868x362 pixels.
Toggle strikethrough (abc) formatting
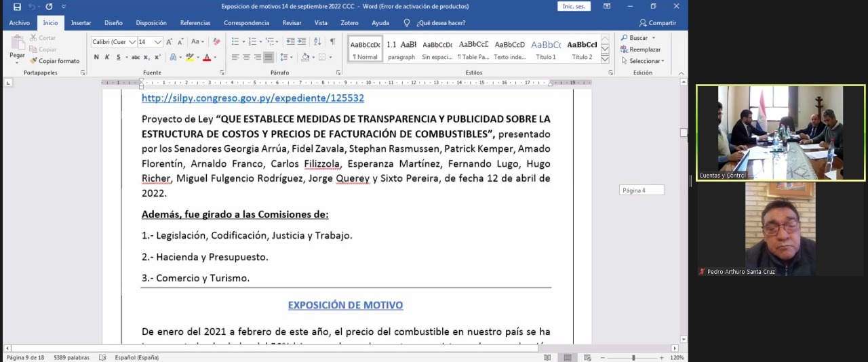tap(137, 58)
